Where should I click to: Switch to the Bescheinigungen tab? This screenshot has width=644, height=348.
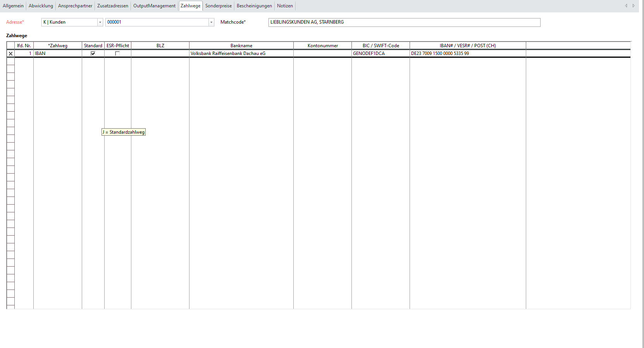pyautogui.click(x=254, y=6)
